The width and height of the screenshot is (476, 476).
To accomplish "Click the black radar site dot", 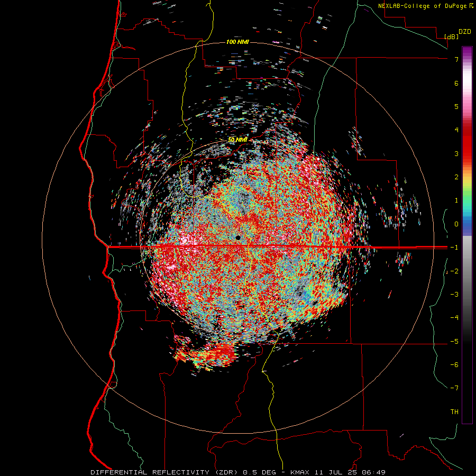I will coord(238,237).
